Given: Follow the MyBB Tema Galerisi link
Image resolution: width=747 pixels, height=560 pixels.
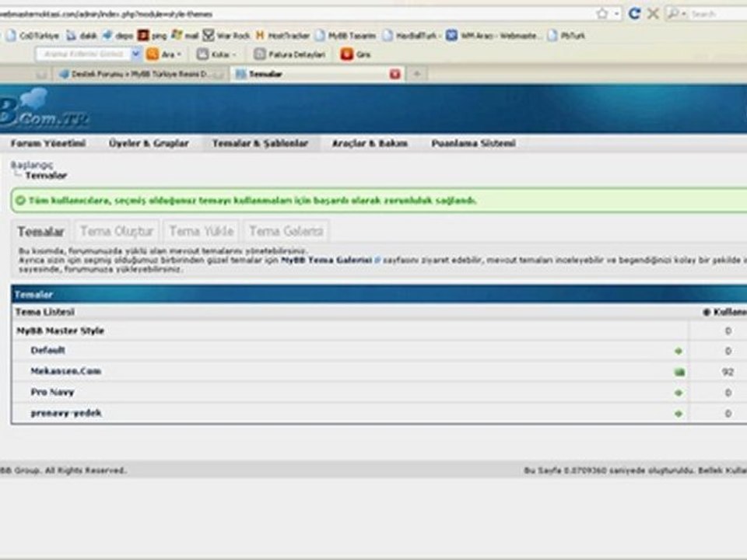Looking at the screenshot, I should pyautogui.click(x=327, y=260).
